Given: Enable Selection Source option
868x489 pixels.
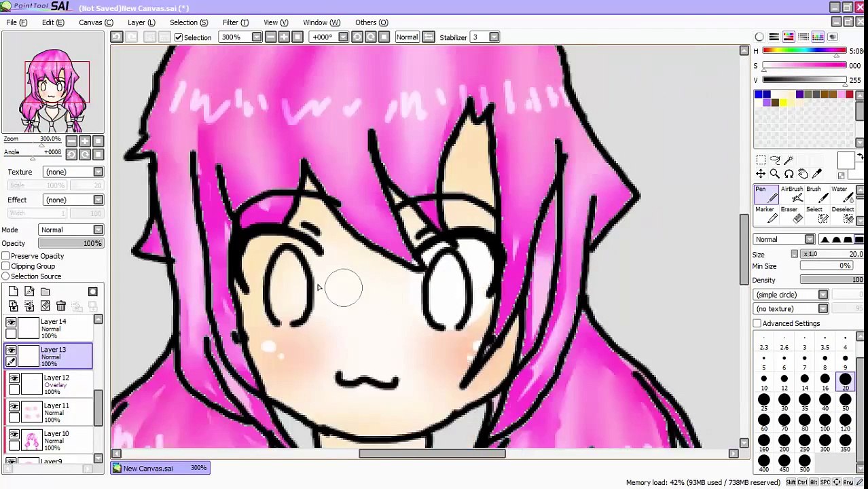Looking at the screenshot, I should click(x=5, y=276).
